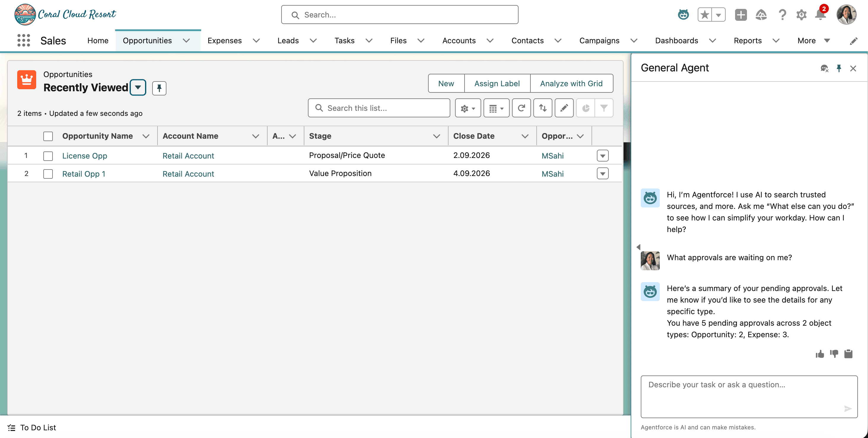Open the list filters funnel icon
868x438 pixels.
[604, 108]
